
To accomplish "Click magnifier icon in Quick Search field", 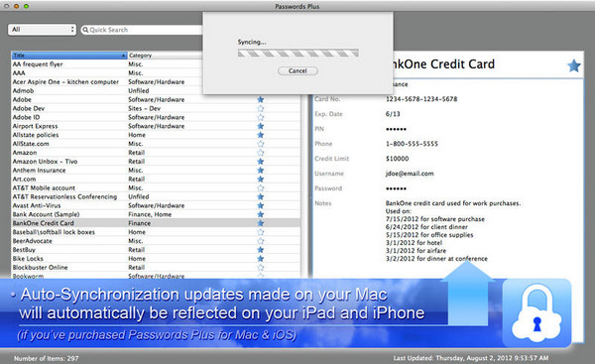I will tap(85, 30).
